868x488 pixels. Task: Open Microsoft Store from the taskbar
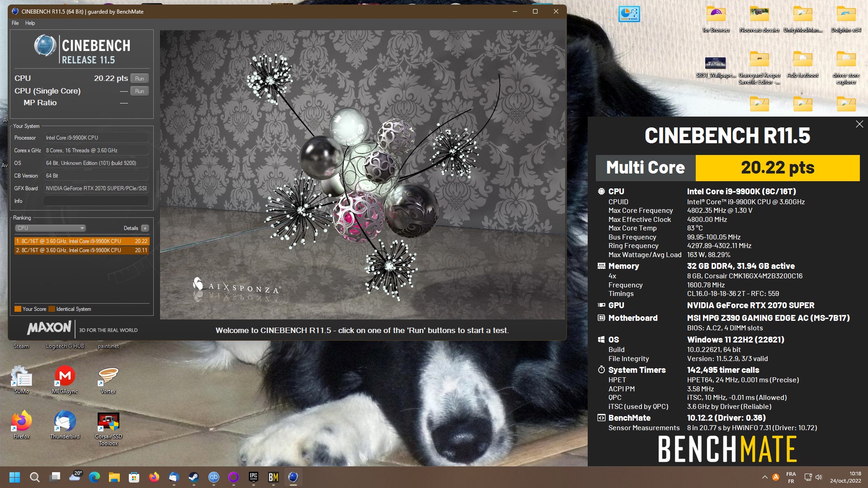tap(134, 477)
